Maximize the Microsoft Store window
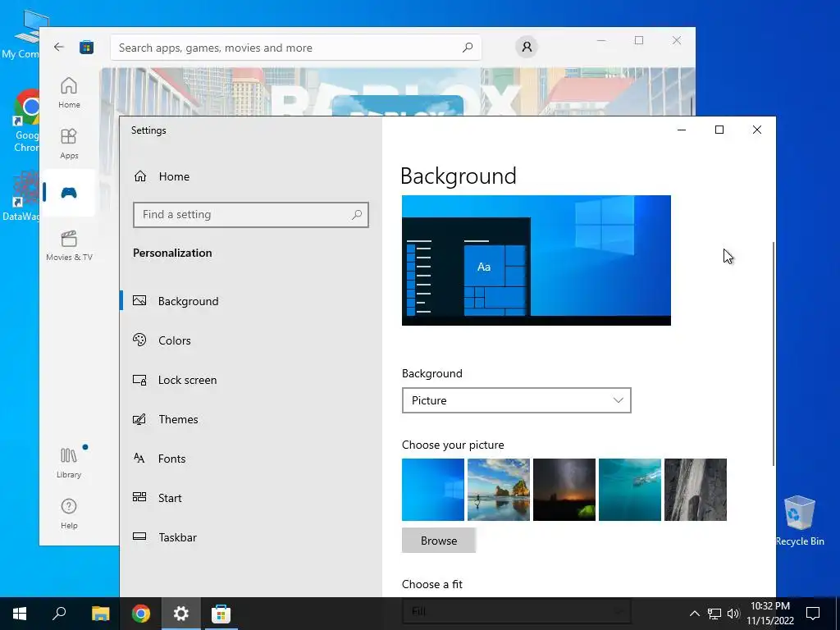Image resolution: width=840 pixels, height=630 pixels. [638, 40]
